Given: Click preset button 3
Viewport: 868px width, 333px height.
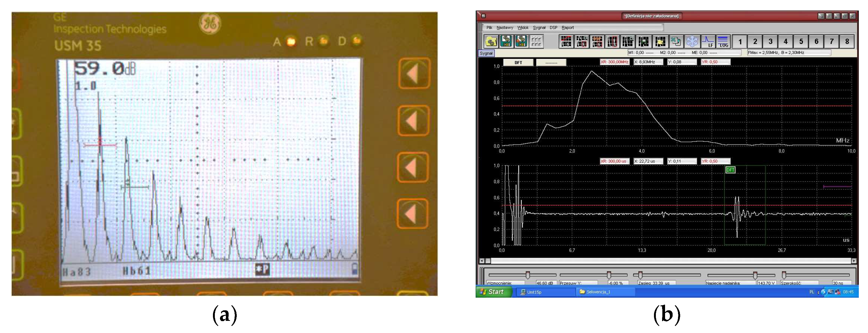Looking at the screenshot, I should pyautogui.click(x=770, y=41).
